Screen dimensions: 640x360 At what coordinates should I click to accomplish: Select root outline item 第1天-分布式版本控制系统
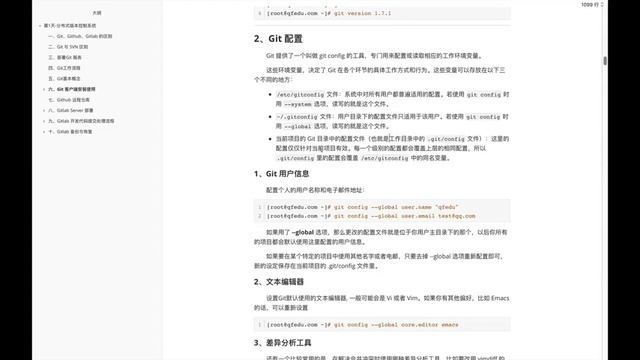[x=70, y=26]
